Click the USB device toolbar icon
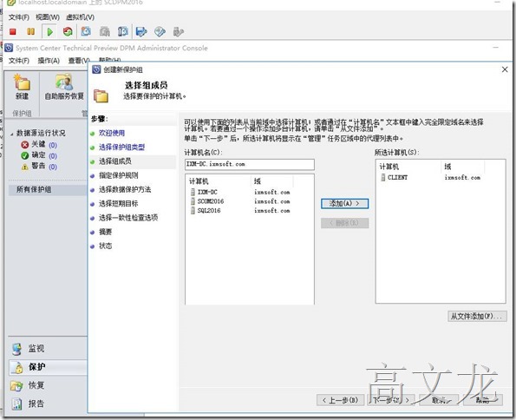 click(178, 31)
